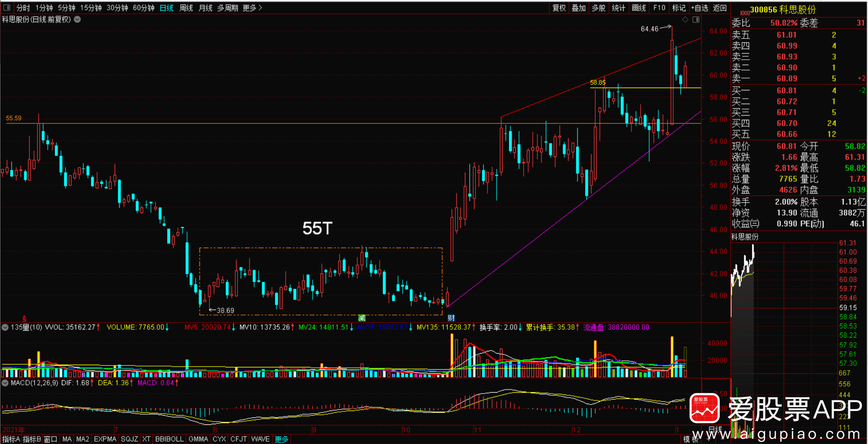The height and width of the screenshot is (444, 868).
Task: Open the 多周期 multi-period view
Action: [x=228, y=8]
